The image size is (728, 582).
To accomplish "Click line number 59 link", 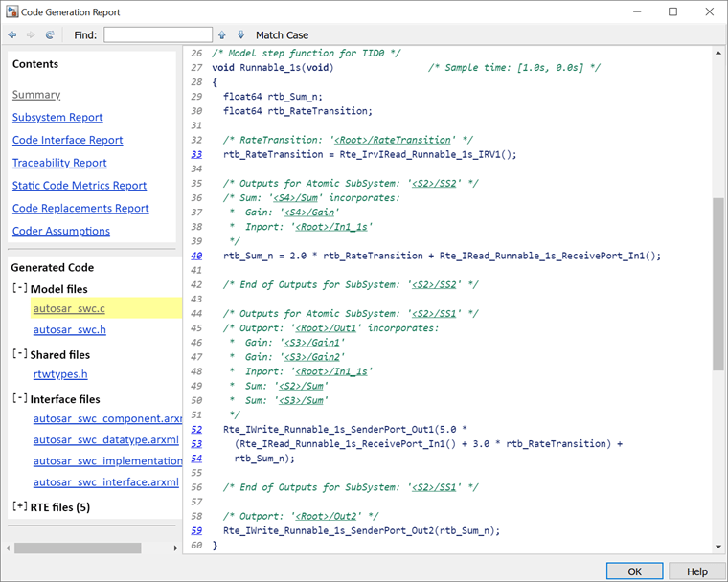I will point(196,531).
